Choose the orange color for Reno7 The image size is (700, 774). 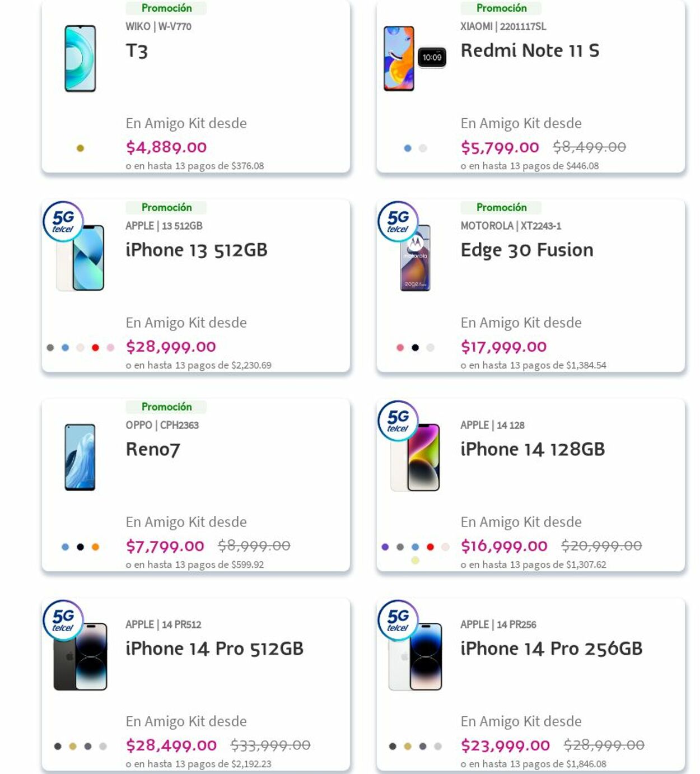[x=96, y=547]
